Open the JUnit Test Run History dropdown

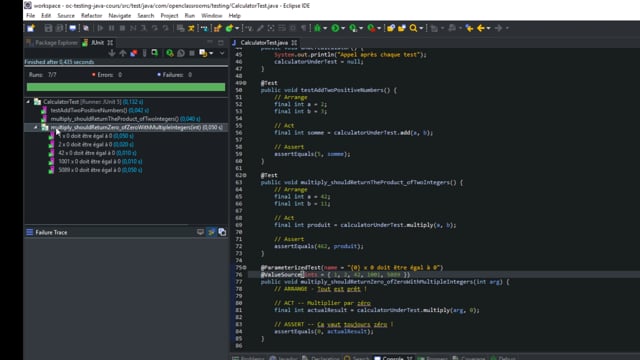point(211,53)
